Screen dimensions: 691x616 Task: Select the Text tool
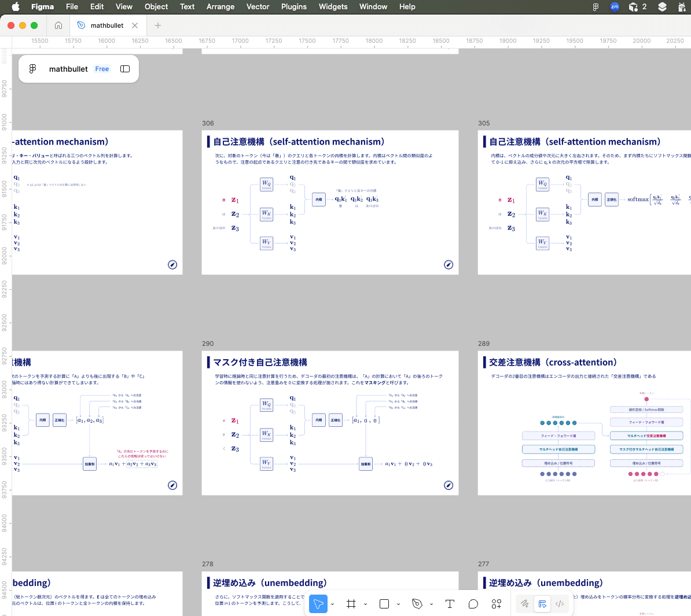[450, 603]
